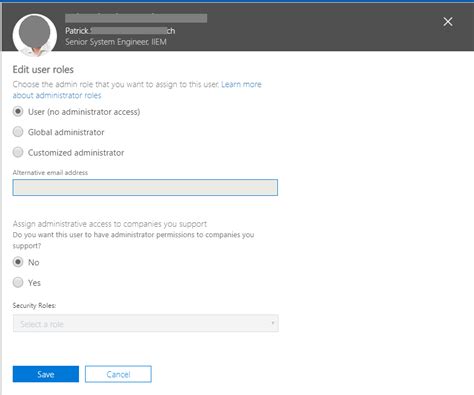Cancel editing user roles
Viewport: 474px width, 395px height.
click(118, 374)
